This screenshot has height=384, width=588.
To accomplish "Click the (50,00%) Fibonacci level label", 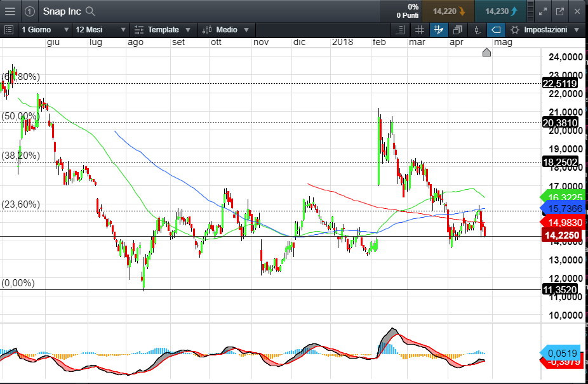I will (x=20, y=116).
